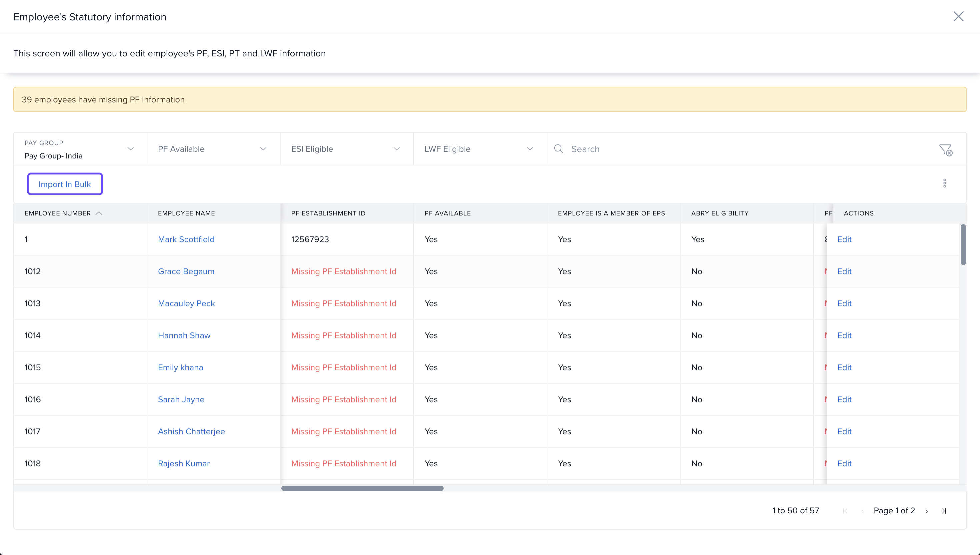Open Mark Scottfield's employee profile

click(x=186, y=239)
